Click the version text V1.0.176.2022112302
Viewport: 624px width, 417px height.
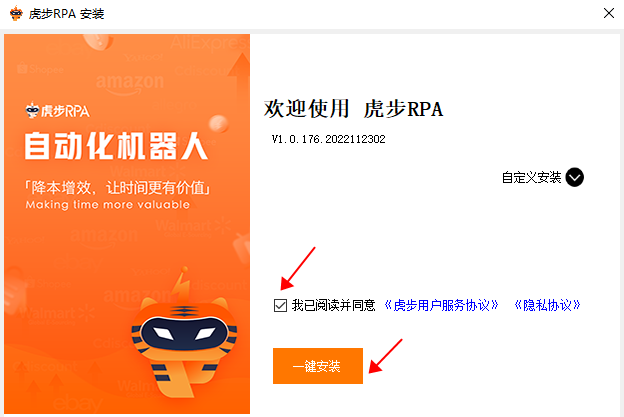tap(328, 139)
